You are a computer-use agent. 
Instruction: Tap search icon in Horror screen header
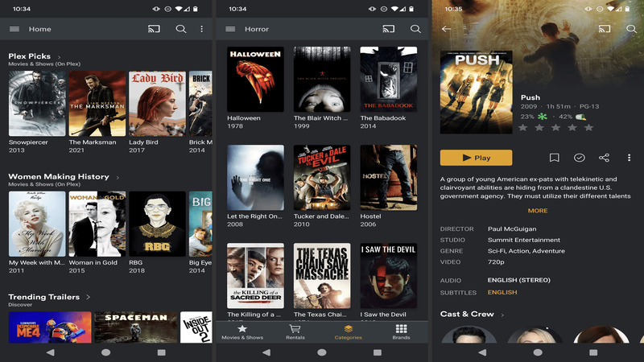click(x=415, y=29)
